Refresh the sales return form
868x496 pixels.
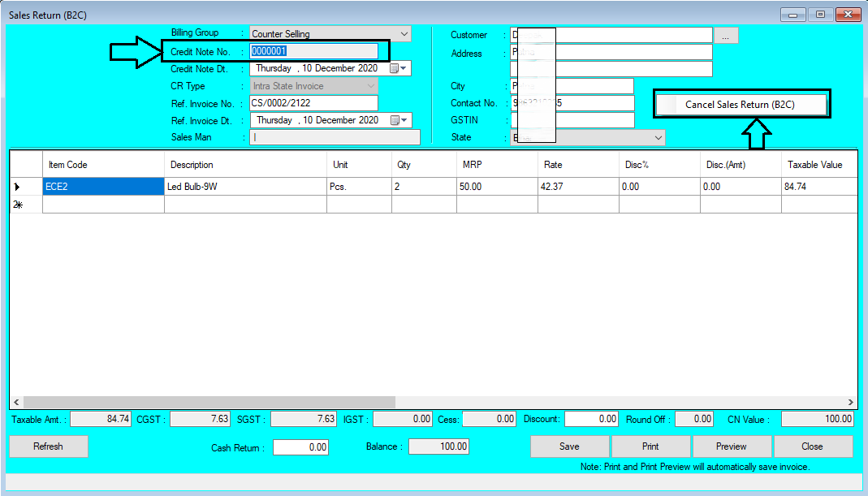48,446
